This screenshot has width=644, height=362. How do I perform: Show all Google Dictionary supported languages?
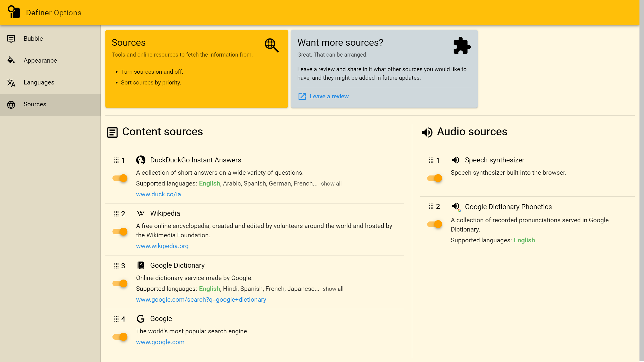click(x=333, y=289)
